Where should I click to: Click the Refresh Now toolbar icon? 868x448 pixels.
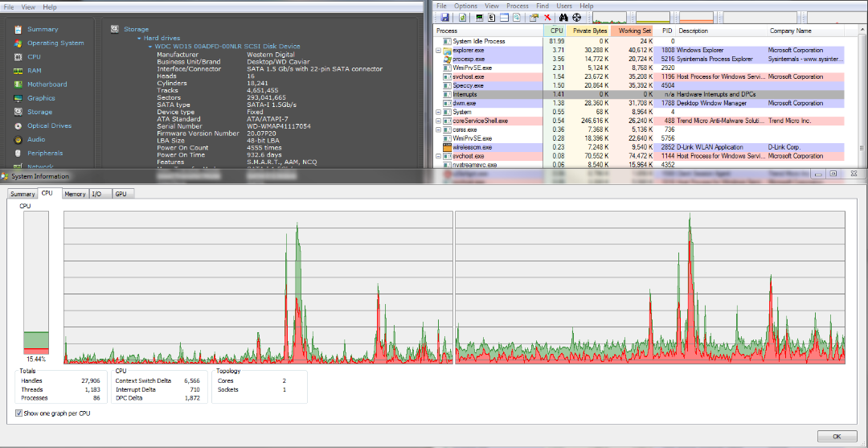coord(462,18)
